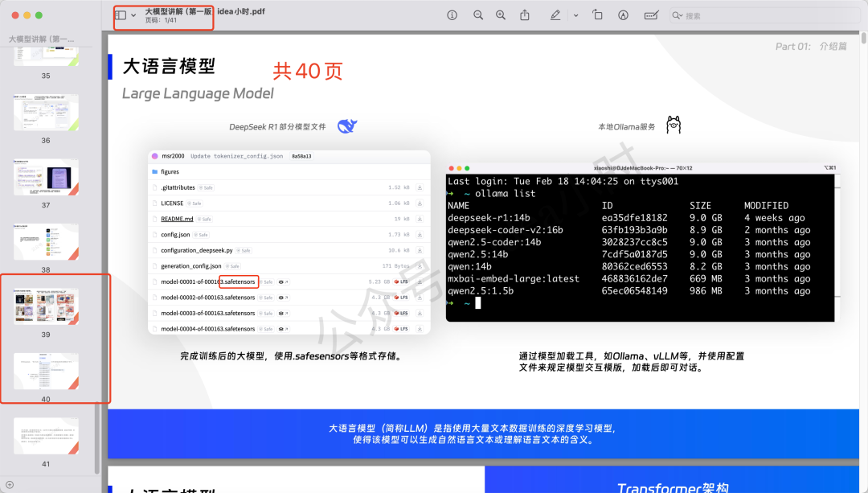Minimize window with yellow button
868x493 pixels.
click(x=27, y=15)
